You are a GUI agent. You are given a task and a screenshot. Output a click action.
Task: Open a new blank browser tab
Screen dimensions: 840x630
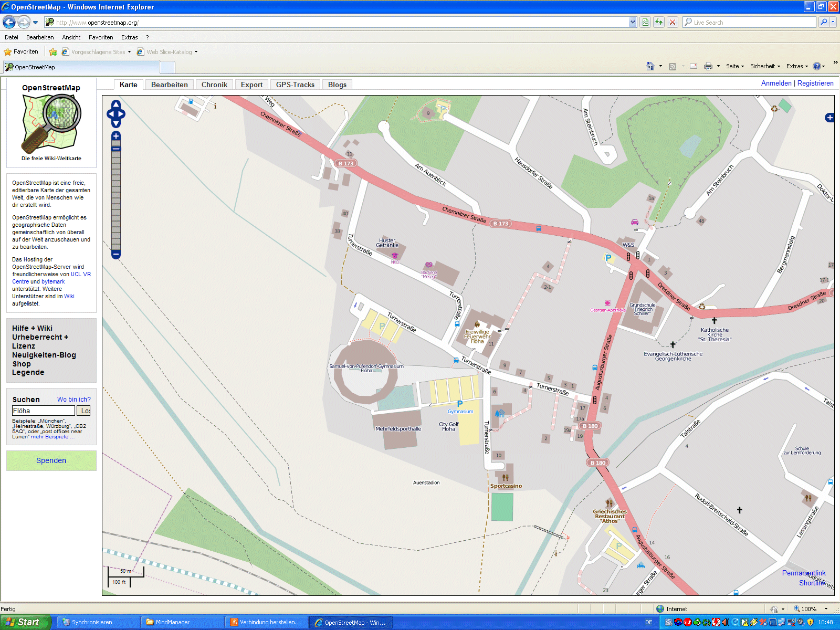167,67
